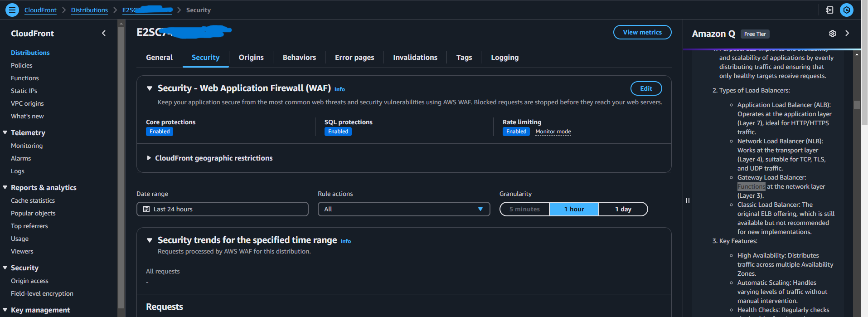Click the Edit button for WAF
Screen dimensions: 868x317
point(646,88)
